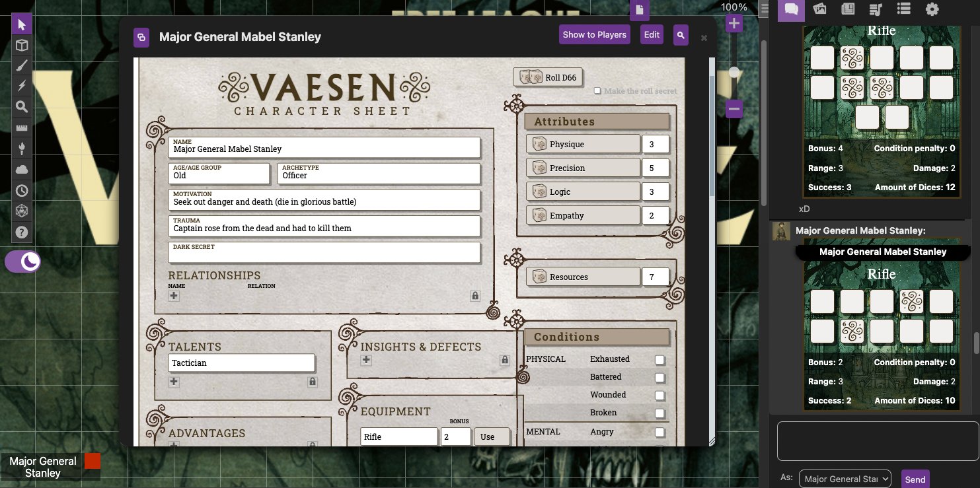
Task: Switch to the Journal tab
Action: (848, 9)
